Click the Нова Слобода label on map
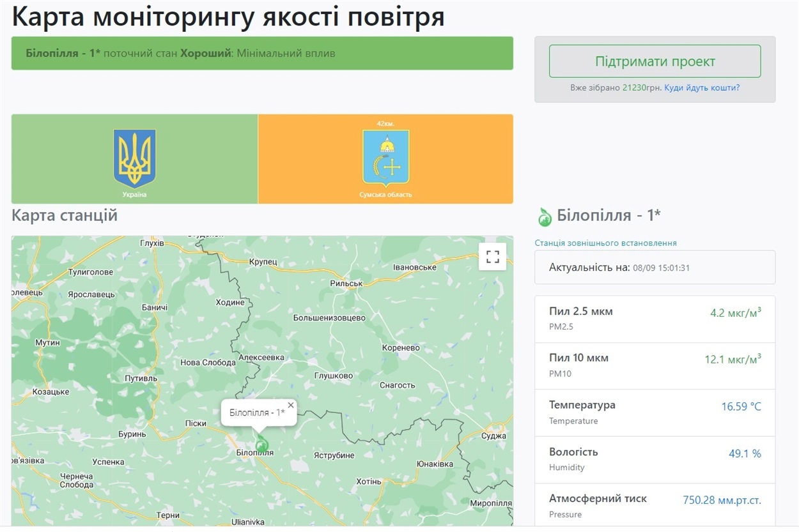This screenshot has width=799, height=532. [208, 362]
